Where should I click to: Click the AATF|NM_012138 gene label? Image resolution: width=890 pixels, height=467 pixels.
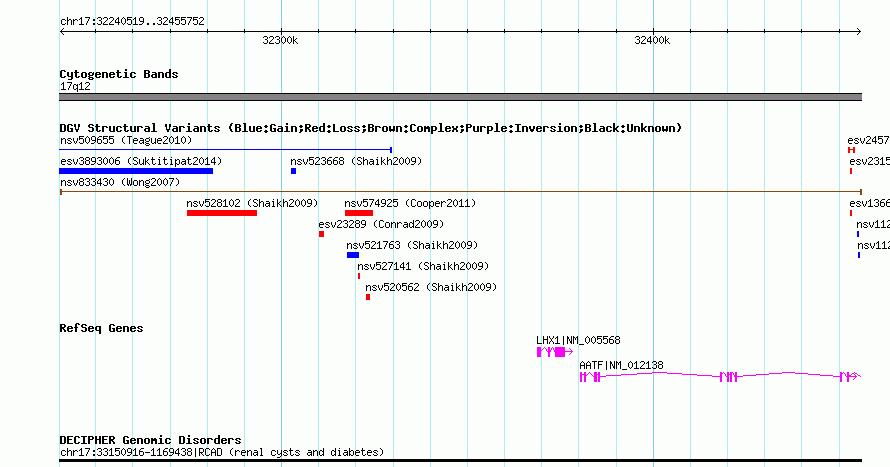tap(621, 365)
